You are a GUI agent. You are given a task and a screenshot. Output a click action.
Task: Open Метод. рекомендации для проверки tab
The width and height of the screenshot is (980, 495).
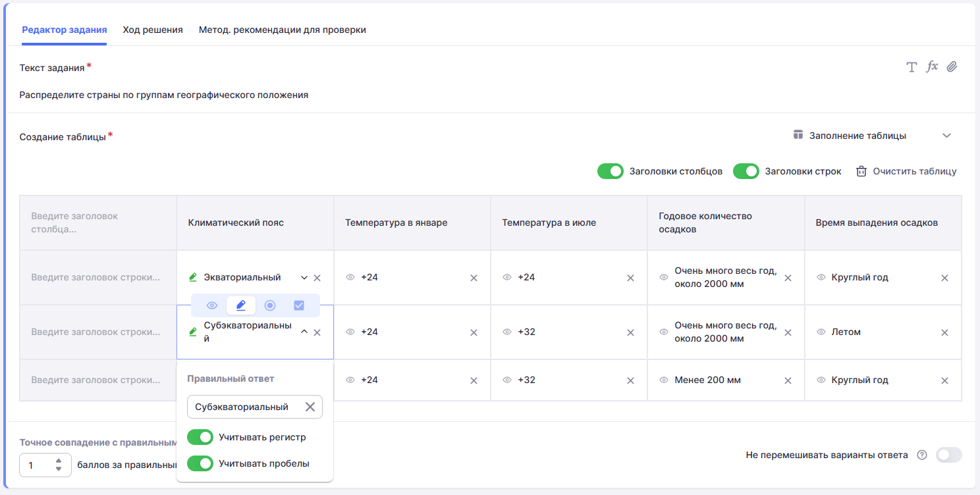pyautogui.click(x=283, y=30)
